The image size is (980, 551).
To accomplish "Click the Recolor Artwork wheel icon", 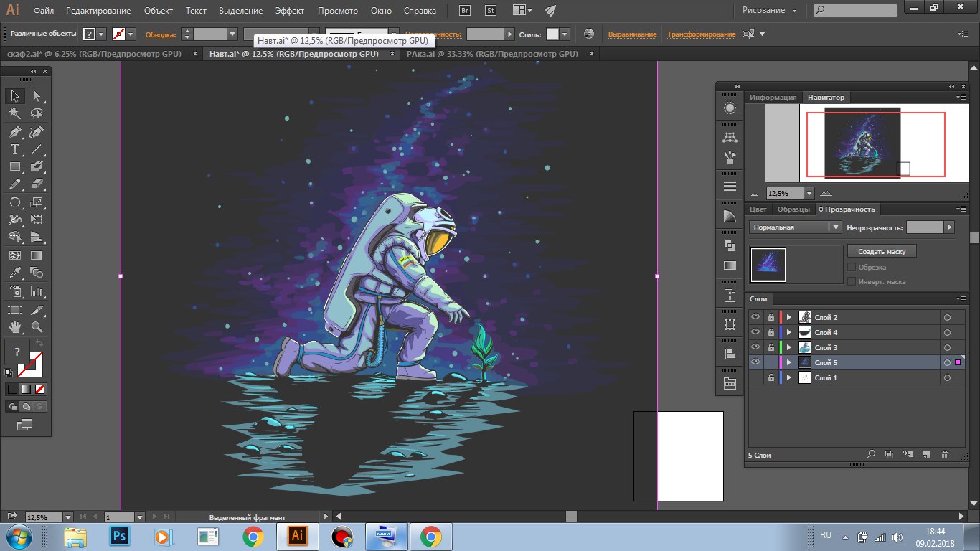I will click(x=589, y=34).
